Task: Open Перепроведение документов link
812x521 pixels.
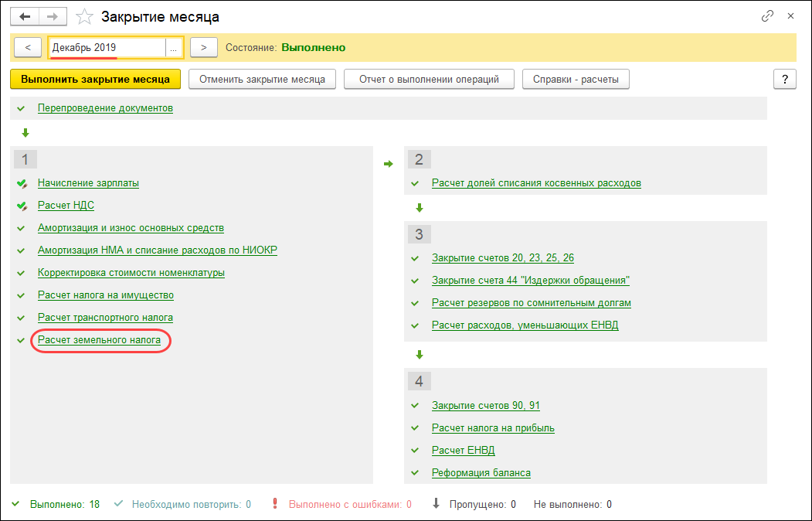Action: (x=105, y=107)
